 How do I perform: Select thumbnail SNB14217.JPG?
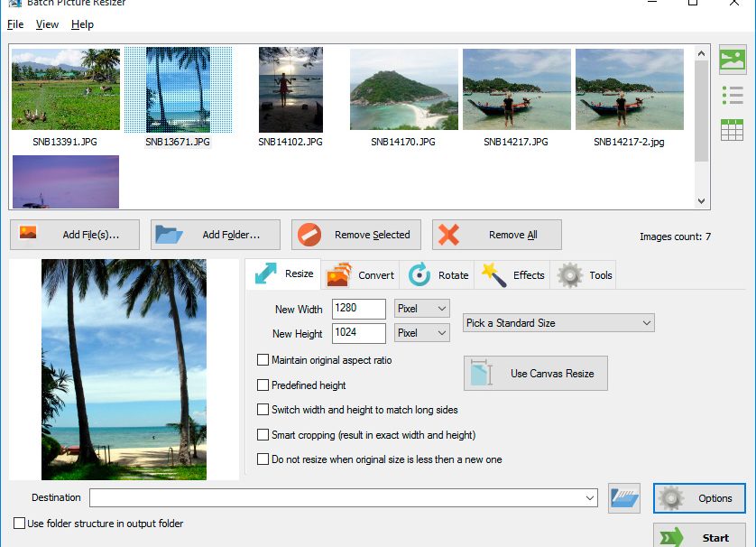click(x=517, y=89)
